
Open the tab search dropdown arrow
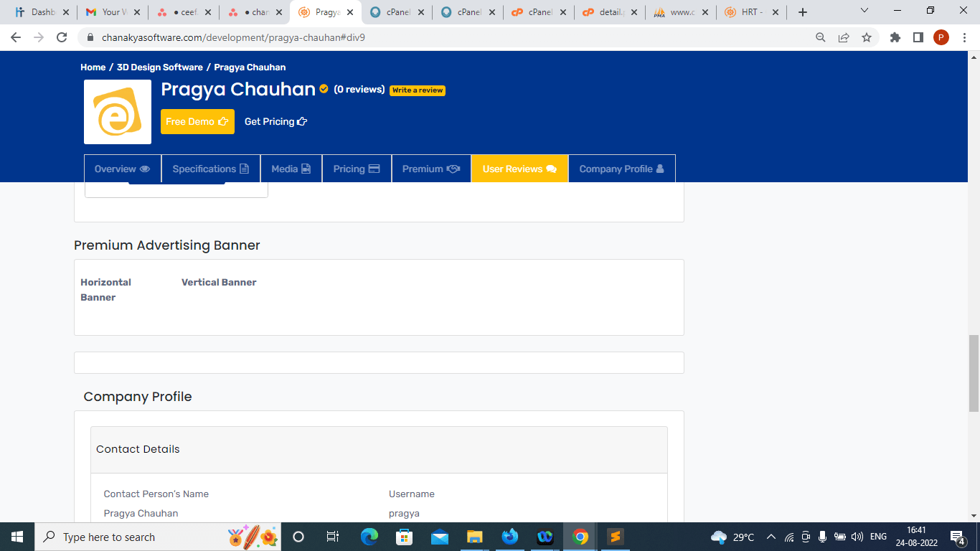pyautogui.click(x=864, y=11)
